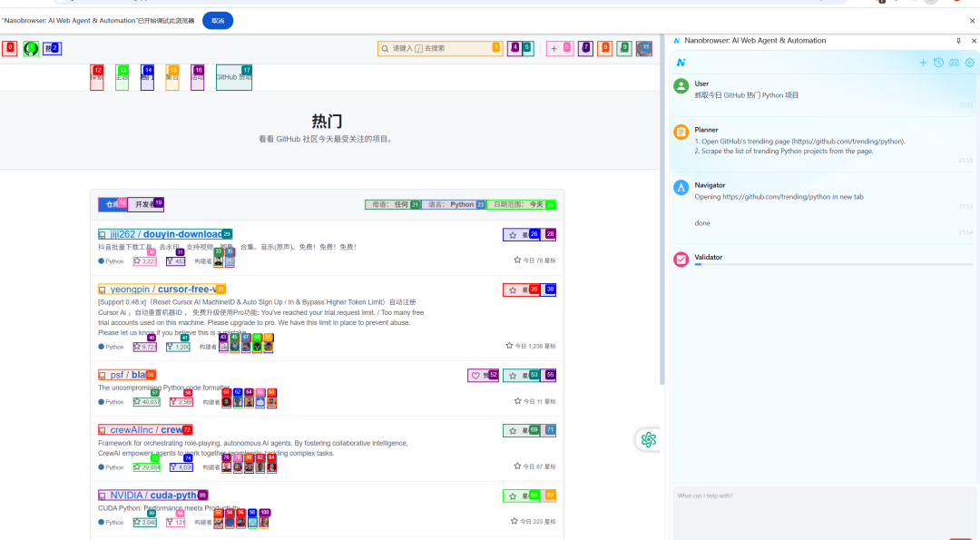Switch to the 探索 explore tab

[x=97, y=77]
